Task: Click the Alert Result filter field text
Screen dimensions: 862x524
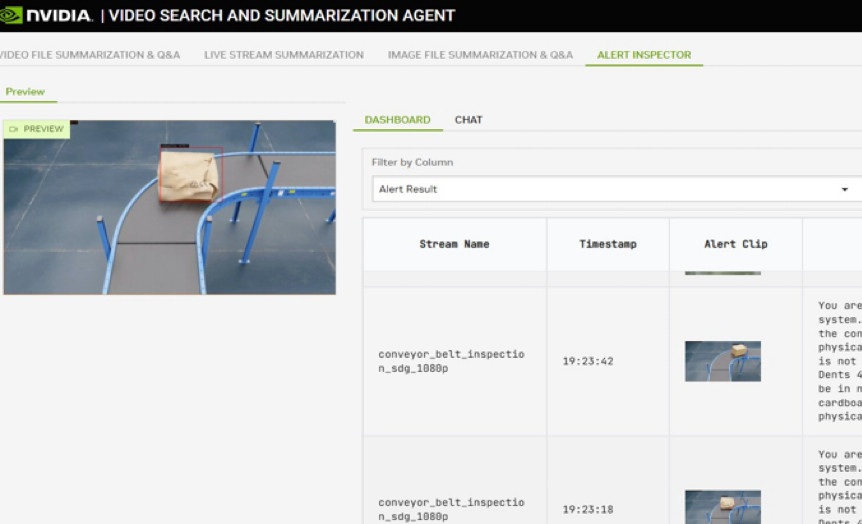Action: tap(408, 189)
